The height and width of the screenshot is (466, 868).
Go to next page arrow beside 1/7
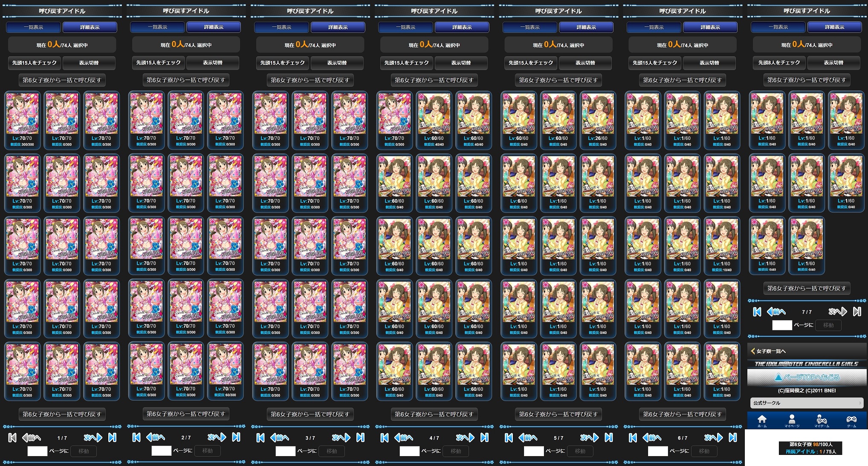[93, 437]
